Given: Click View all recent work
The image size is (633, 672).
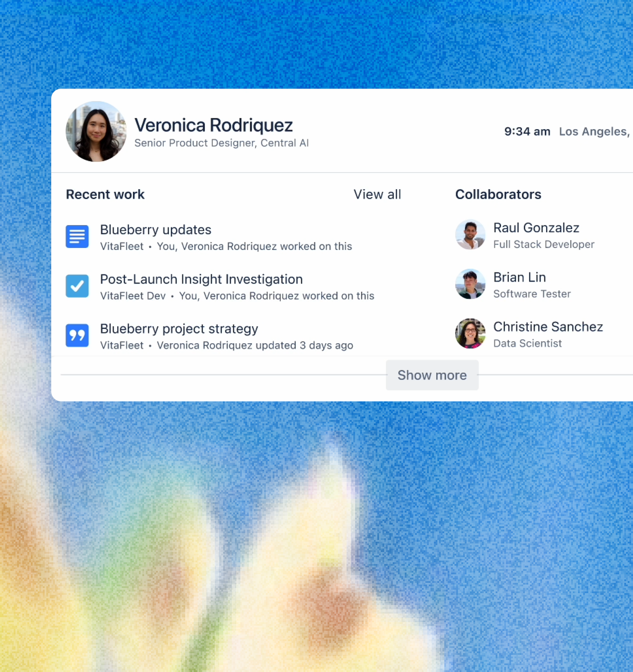Looking at the screenshot, I should click(377, 194).
